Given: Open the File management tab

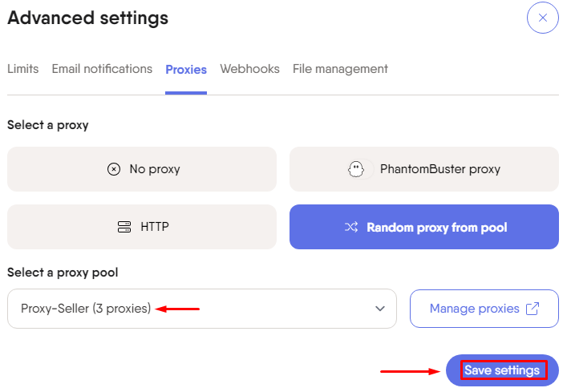Looking at the screenshot, I should [340, 69].
